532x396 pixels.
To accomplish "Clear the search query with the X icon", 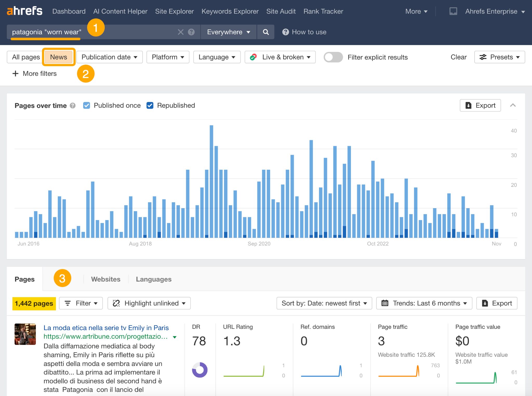I will [181, 32].
